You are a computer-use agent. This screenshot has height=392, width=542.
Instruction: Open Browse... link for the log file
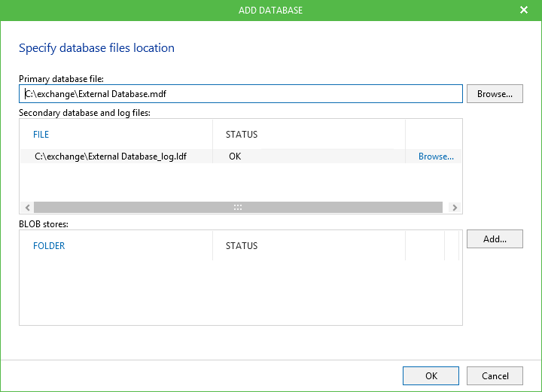[x=436, y=156]
